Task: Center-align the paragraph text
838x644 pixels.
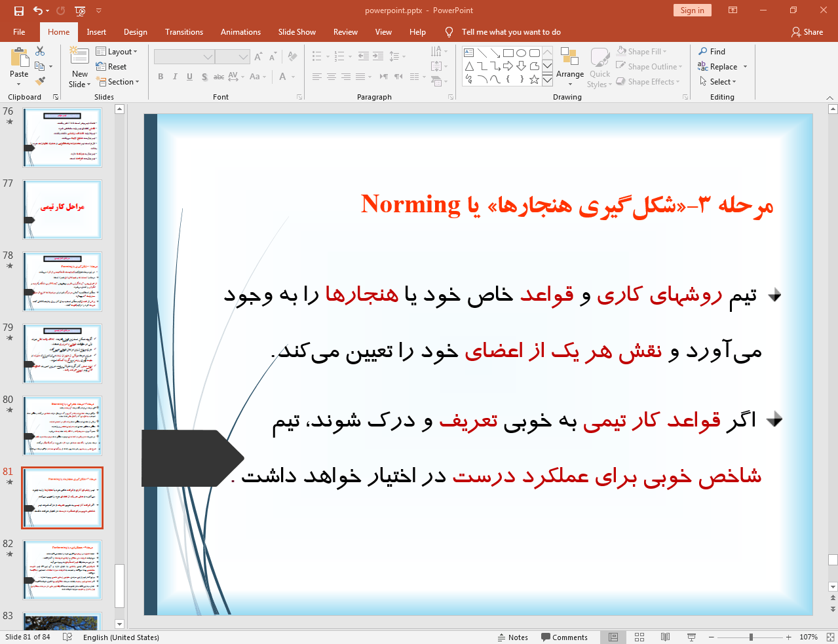Action: pyautogui.click(x=331, y=77)
